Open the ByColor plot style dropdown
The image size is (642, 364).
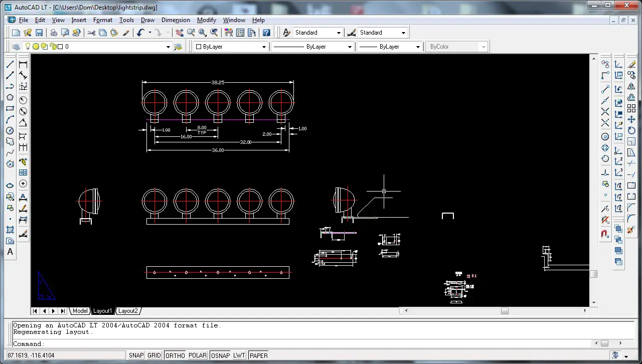(484, 47)
